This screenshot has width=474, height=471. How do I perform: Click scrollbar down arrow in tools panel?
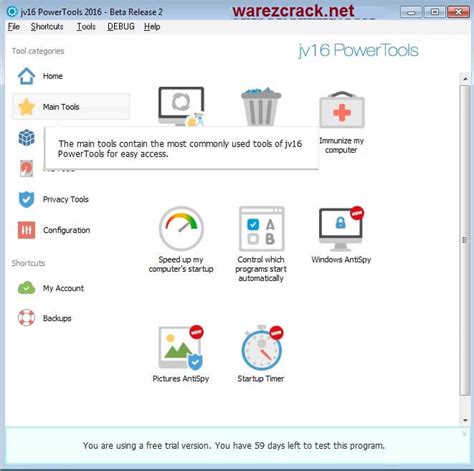(x=465, y=420)
